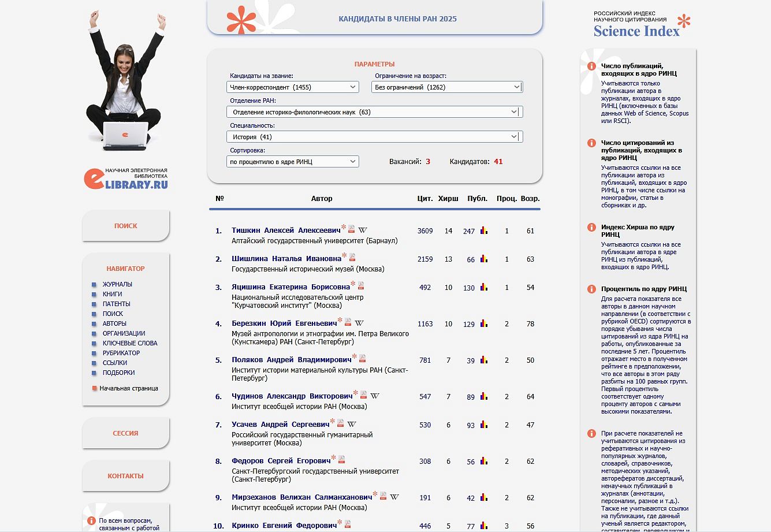
Task: Open the PDF document for Яцишина Екатерина Борисовна
Action: [361, 285]
